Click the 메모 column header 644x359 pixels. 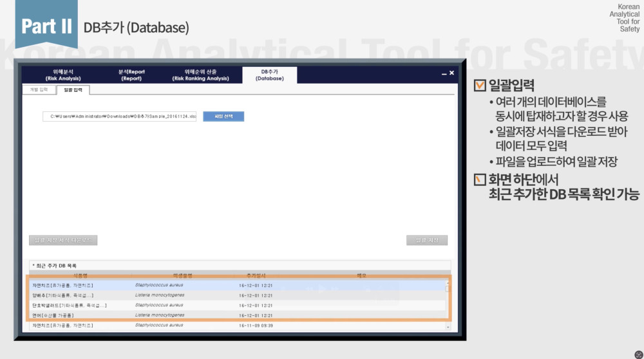pos(361,275)
